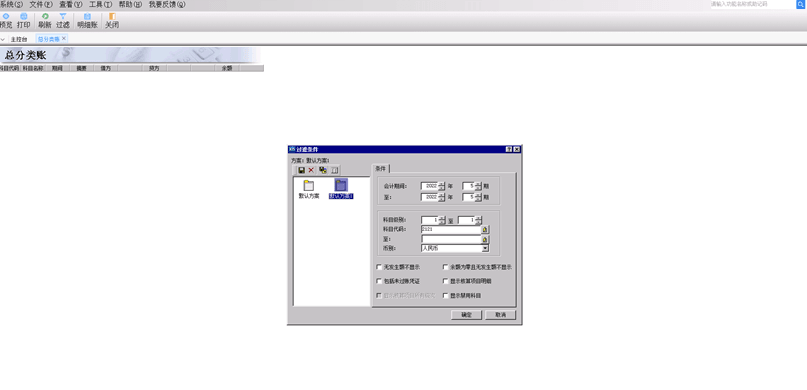This screenshot has height=390, width=807.
Task: Toggle the 余额为零且无发生额不显示 checkbox
Action: (446, 267)
